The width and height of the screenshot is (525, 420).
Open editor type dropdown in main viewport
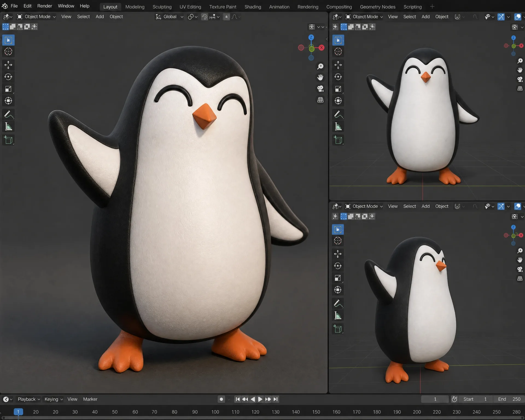click(x=8, y=17)
